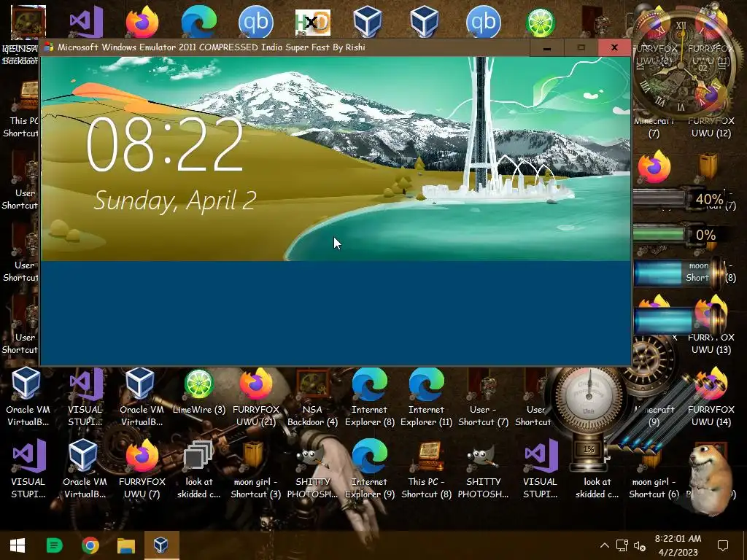Click the taskbar clock showing 8:22:01 AM
The width and height of the screenshot is (747, 560).
point(678,545)
